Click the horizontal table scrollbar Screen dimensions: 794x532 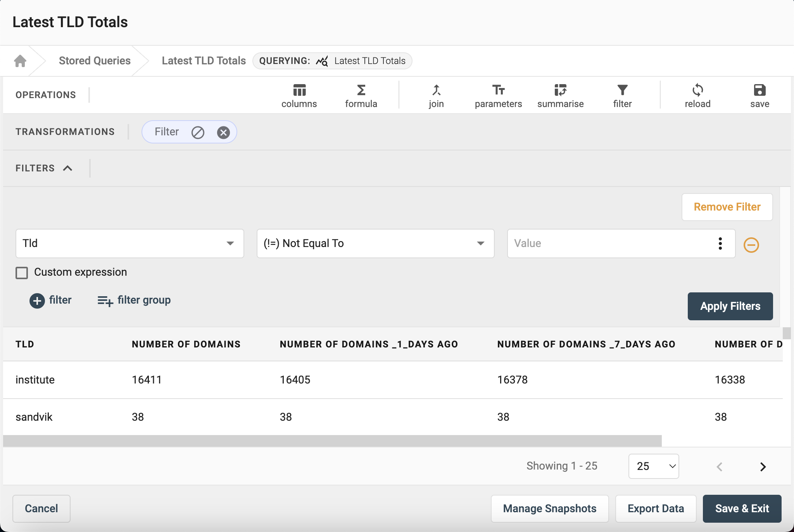[x=332, y=441]
